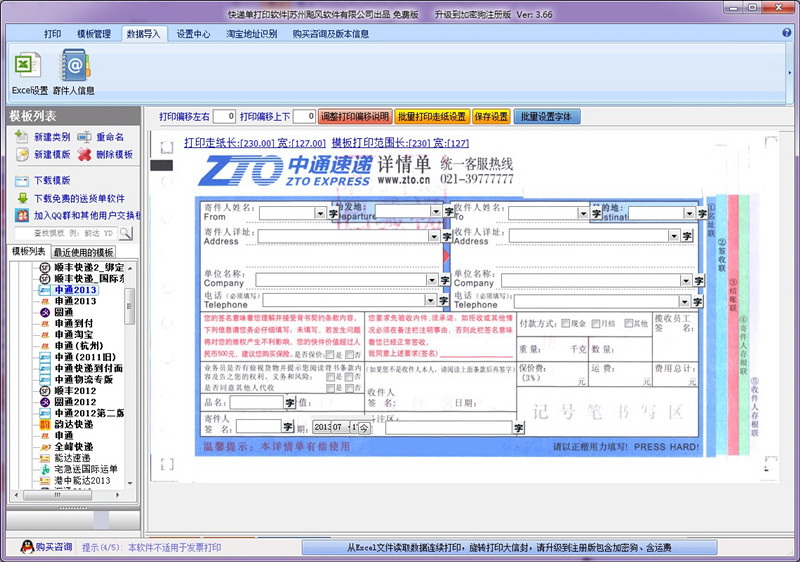Click the green 下载免费的送货单软件 arrow icon
Image resolution: width=800 pixels, height=562 pixels.
(22, 198)
